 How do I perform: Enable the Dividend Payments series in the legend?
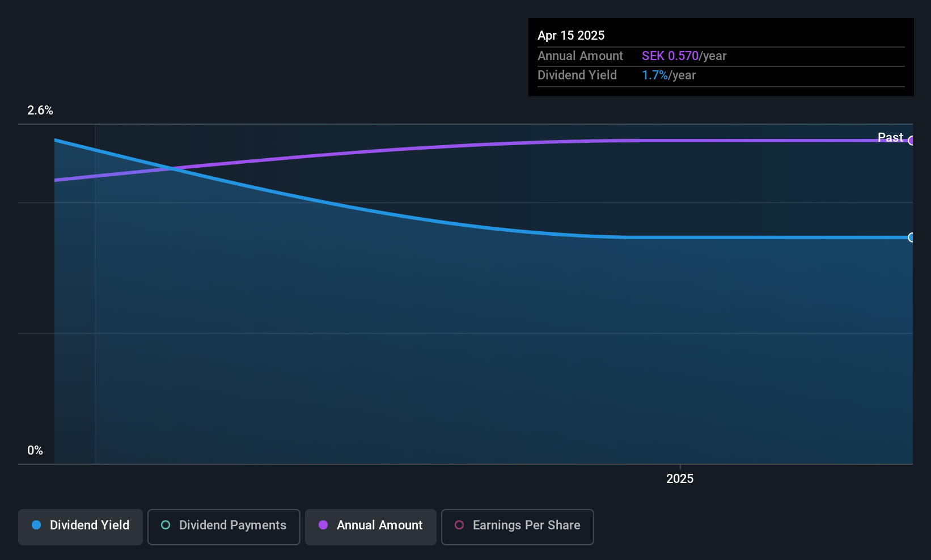click(224, 527)
